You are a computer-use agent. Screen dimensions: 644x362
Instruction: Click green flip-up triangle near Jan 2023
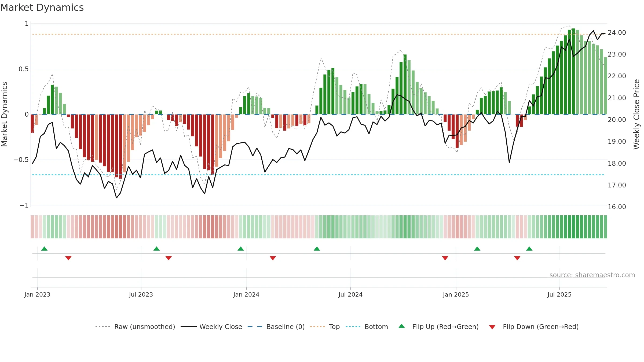tap(44, 249)
